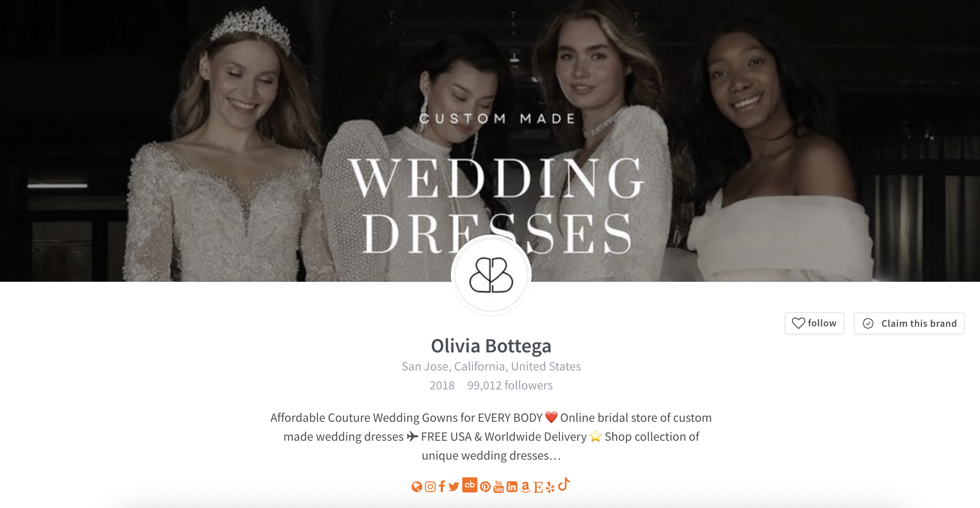Open the LinkedIn icon

512,487
